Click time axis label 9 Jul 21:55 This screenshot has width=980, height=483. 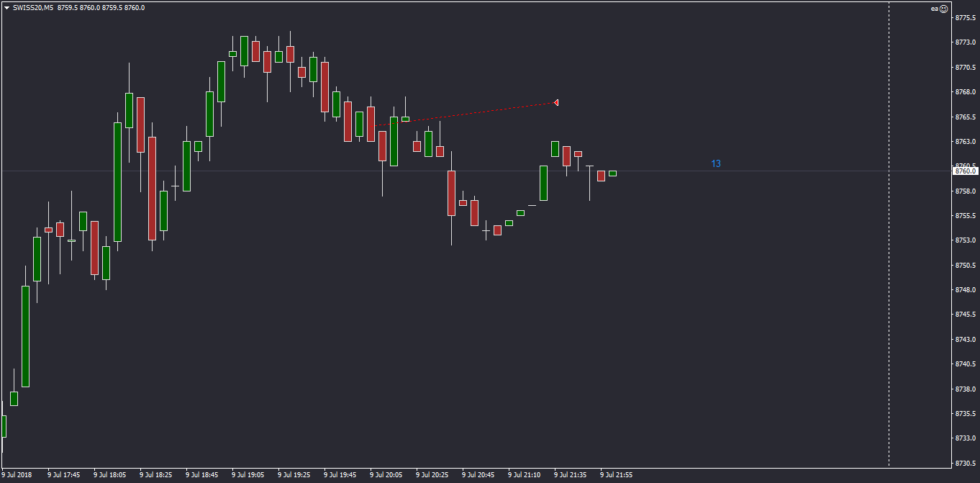coord(617,475)
